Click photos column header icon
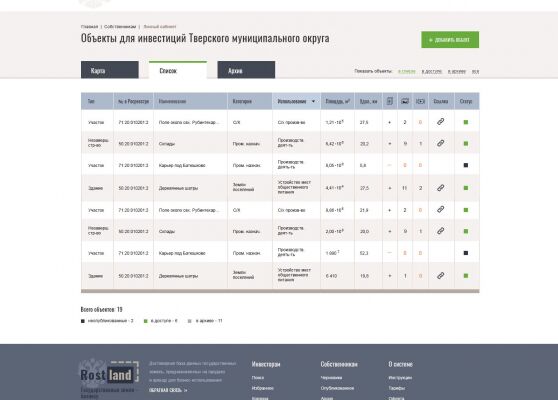The image size is (558, 400). point(405,101)
